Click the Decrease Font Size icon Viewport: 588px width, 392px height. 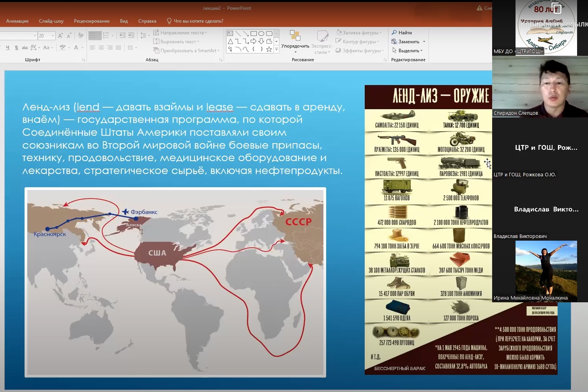tap(69, 35)
